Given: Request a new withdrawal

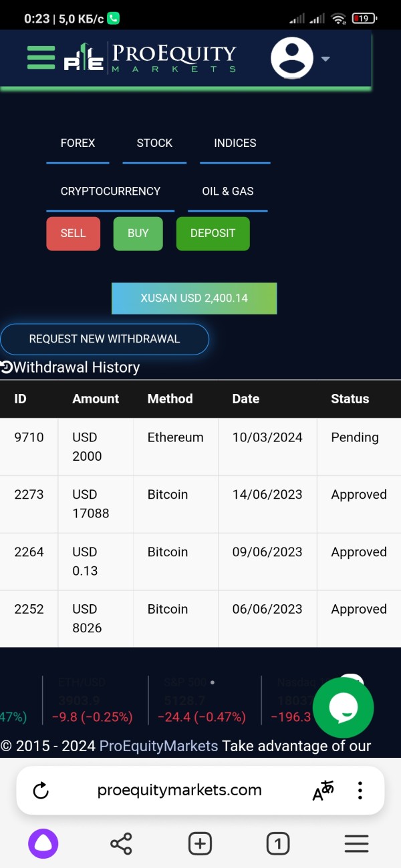Looking at the screenshot, I should (x=104, y=339).
